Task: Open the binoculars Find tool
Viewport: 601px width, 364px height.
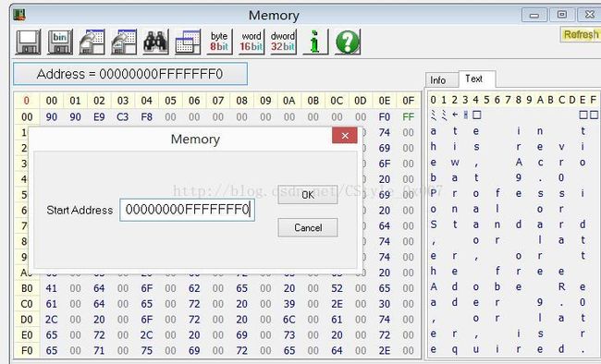Action: coord(155,42)
